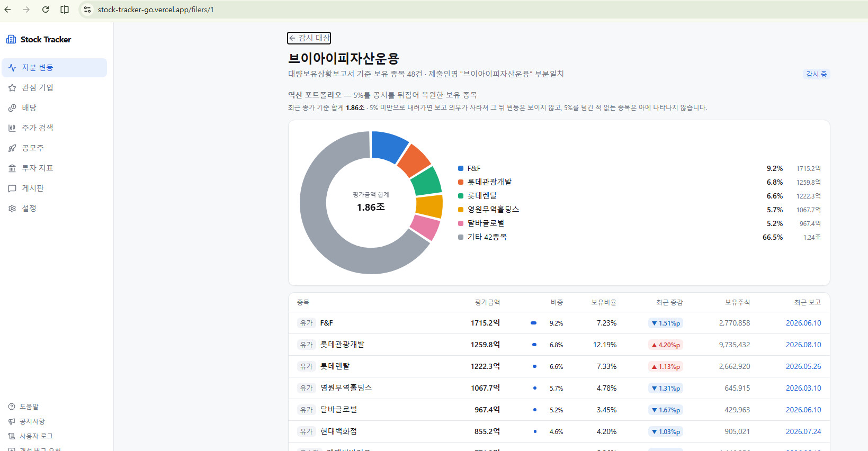Screen dimensions: 868x451
Task: Click the gray 기타 42종목 legend swatch
Action: pos(461,237)
